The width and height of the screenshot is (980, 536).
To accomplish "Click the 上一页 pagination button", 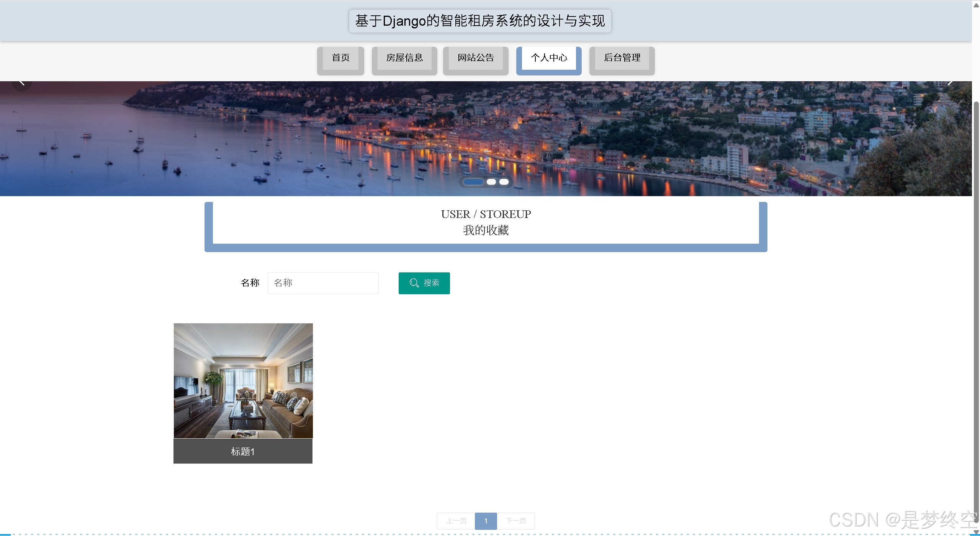I will [456, 521].
